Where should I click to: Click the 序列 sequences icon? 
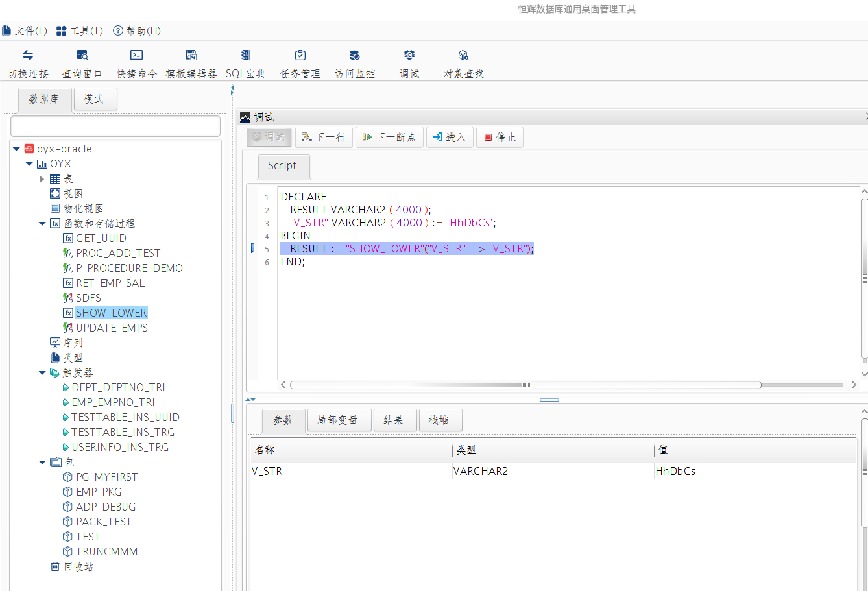pos(55,343)
